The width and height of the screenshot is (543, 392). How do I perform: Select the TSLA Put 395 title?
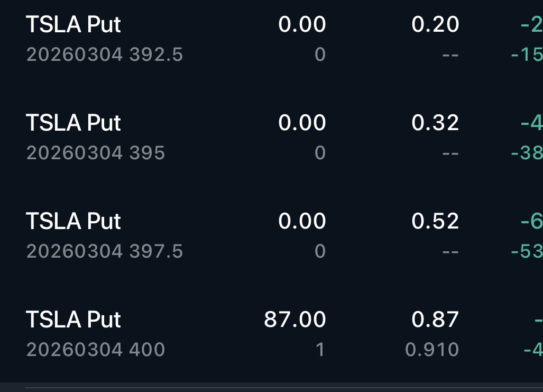coord(73,123)
